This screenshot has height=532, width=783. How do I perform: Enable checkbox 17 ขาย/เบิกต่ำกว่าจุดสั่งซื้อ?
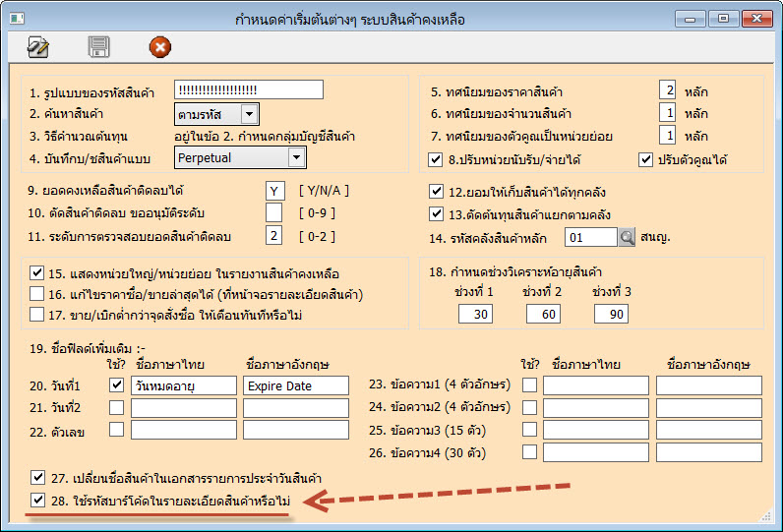click(x=36, y=315)
